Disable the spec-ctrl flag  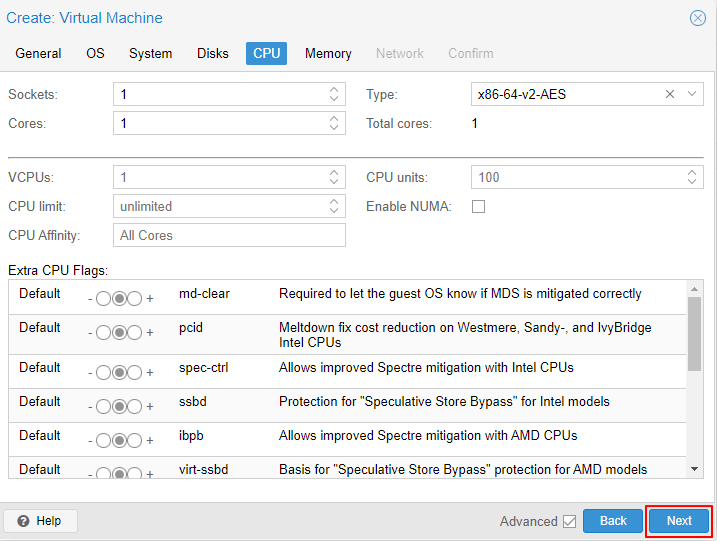pos(103,372)
